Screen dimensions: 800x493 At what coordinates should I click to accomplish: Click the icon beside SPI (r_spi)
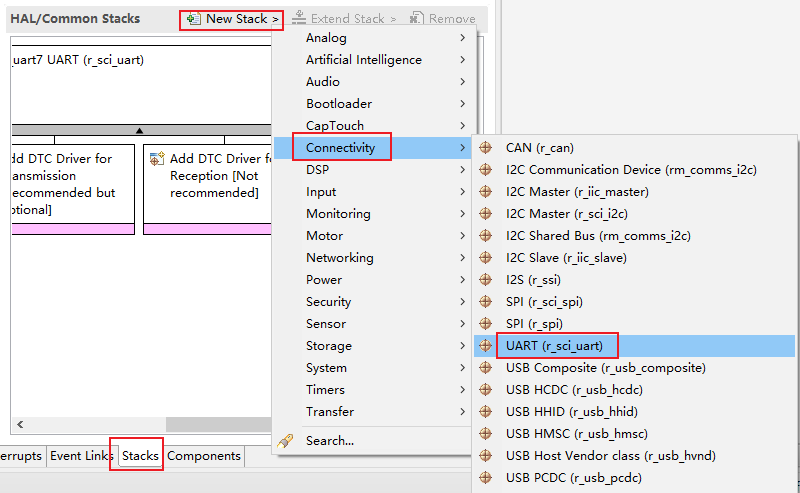[486, 324]
